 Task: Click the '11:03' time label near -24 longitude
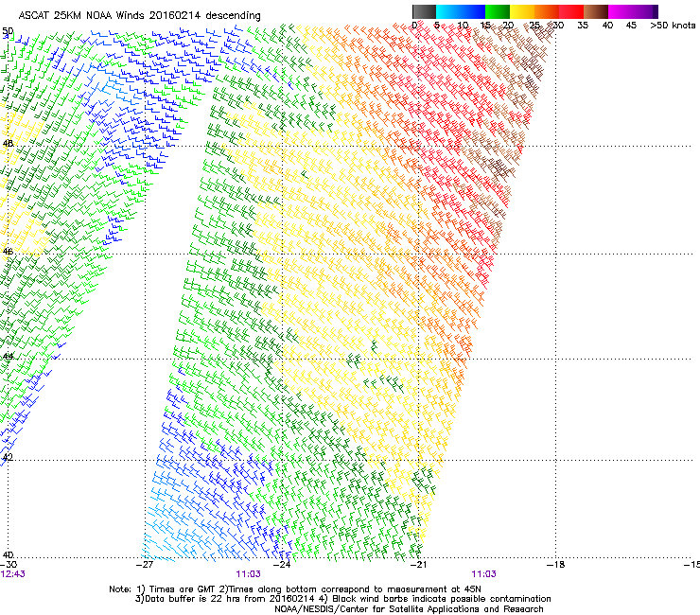(248, 574)
